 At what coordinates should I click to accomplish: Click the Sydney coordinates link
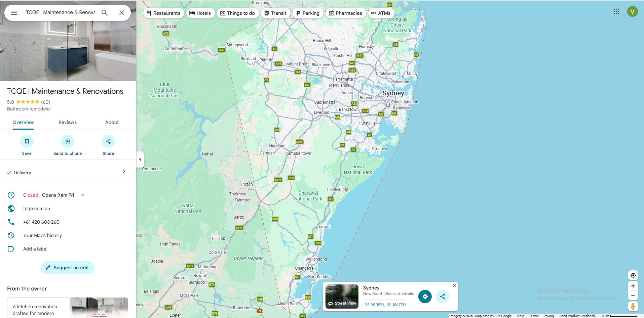tap(384, 305)
